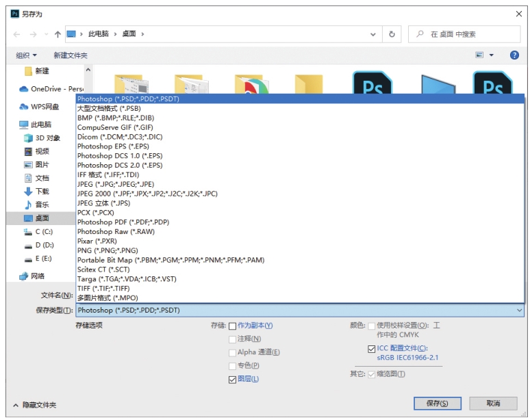This screenshot has height=420, width=530.
Task: Toggle the 专色 checkbox
Action: point(232,366)
